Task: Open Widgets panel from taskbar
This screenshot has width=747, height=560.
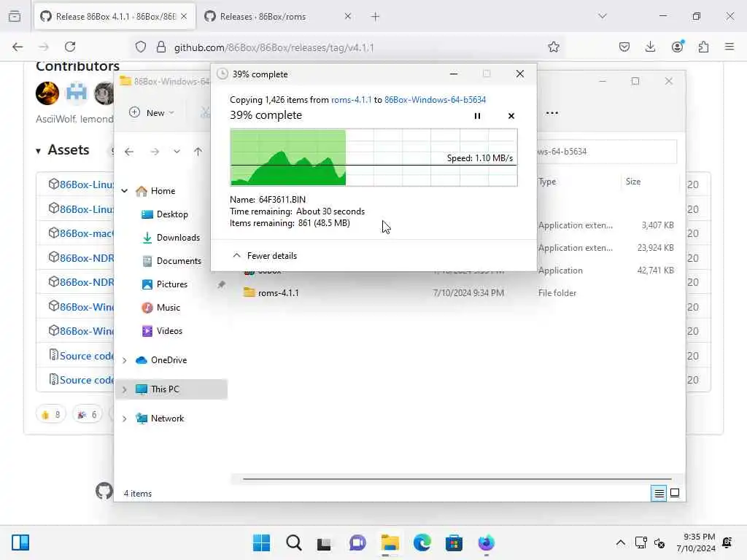Action: click(20, 542)
